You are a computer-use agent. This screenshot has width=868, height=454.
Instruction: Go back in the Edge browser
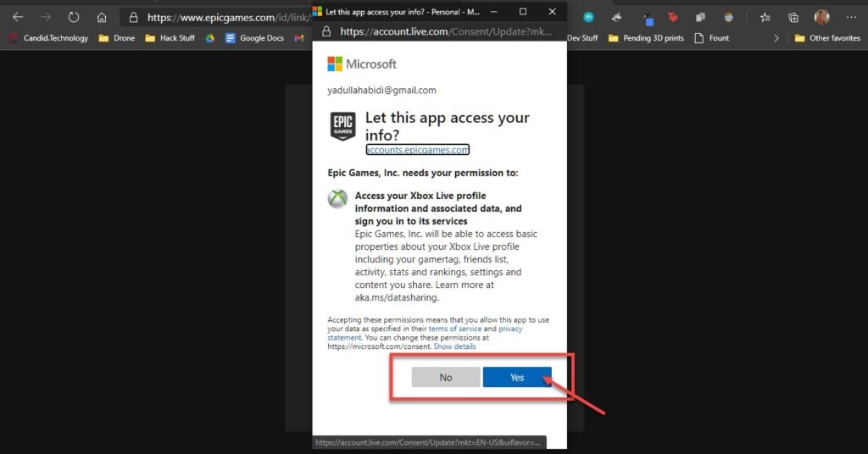[18, 17]
